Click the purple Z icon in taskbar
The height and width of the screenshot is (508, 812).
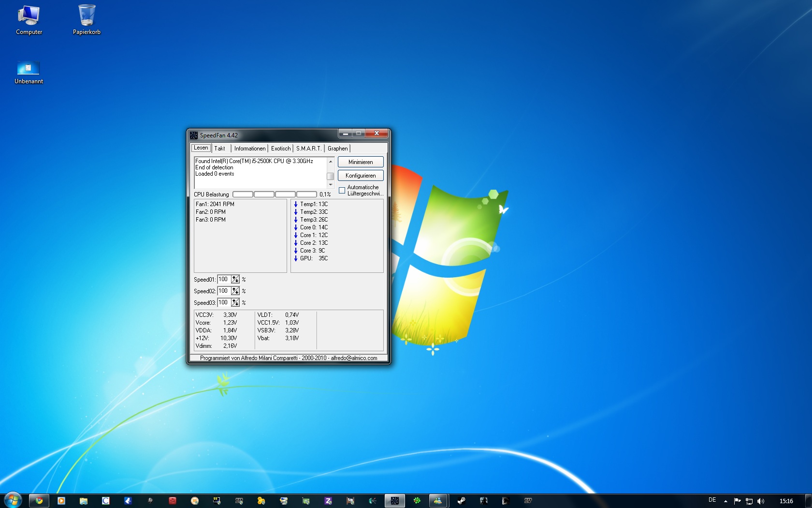coord(328,501)
